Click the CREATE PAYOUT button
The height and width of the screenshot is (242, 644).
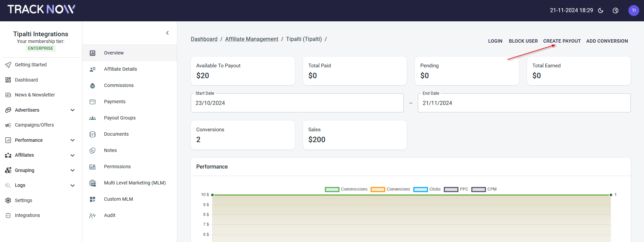click(x=562, y=41)
